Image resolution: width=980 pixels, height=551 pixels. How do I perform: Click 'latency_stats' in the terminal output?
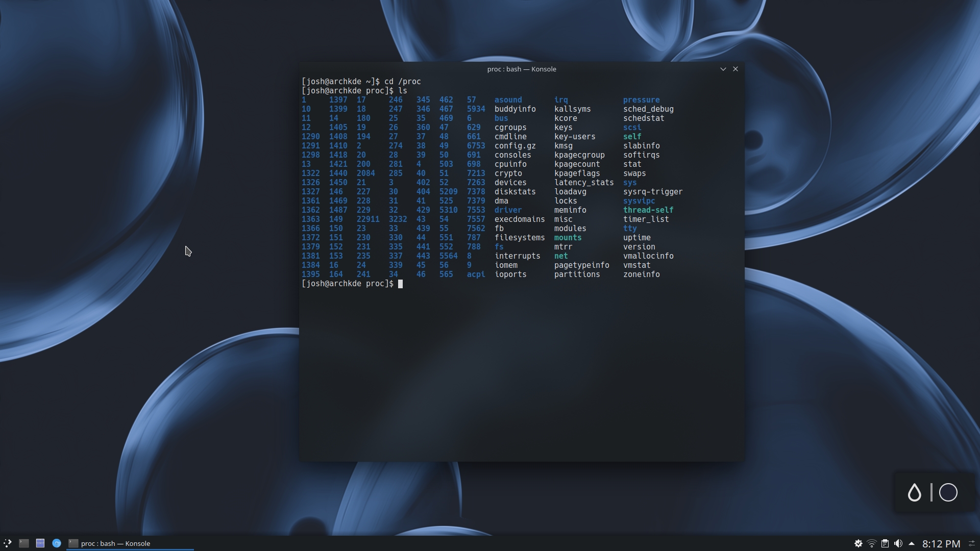click(584, 183)
